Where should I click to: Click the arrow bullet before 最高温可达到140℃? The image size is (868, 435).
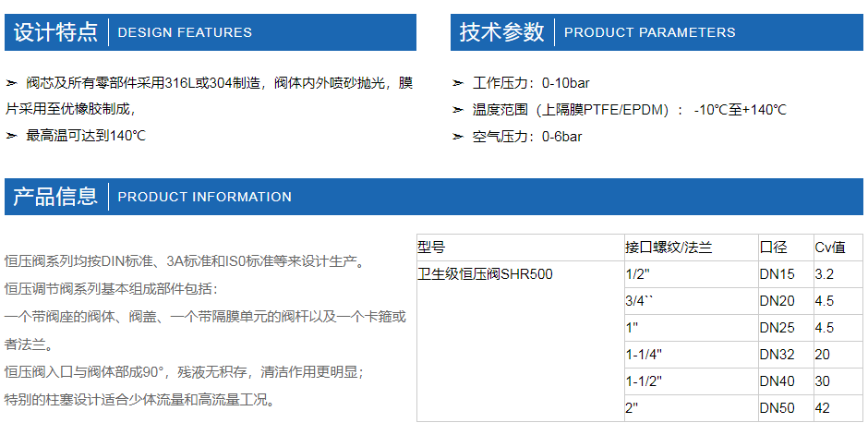tap(12, 136)
